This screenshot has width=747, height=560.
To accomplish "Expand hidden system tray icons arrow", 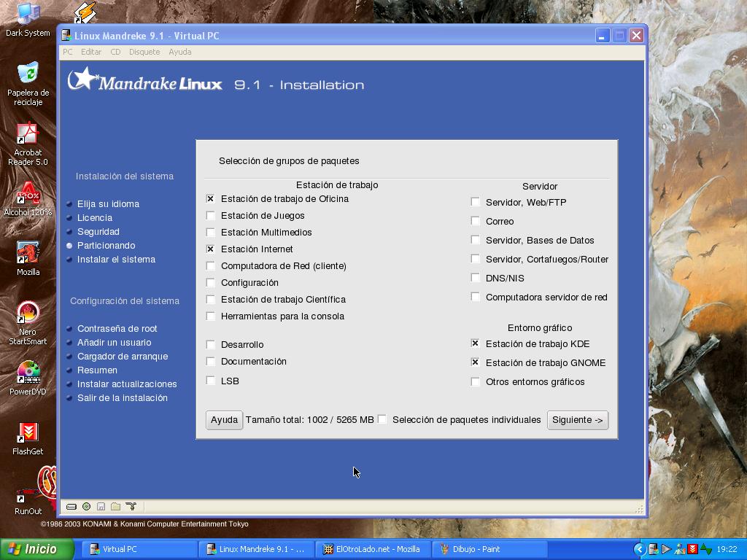I will [x=640, y=549].
